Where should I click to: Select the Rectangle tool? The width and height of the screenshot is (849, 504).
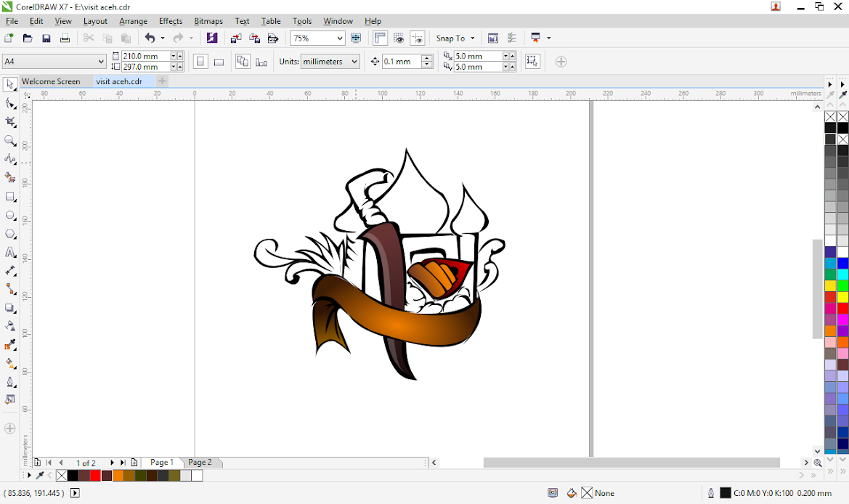coord(10,197)
